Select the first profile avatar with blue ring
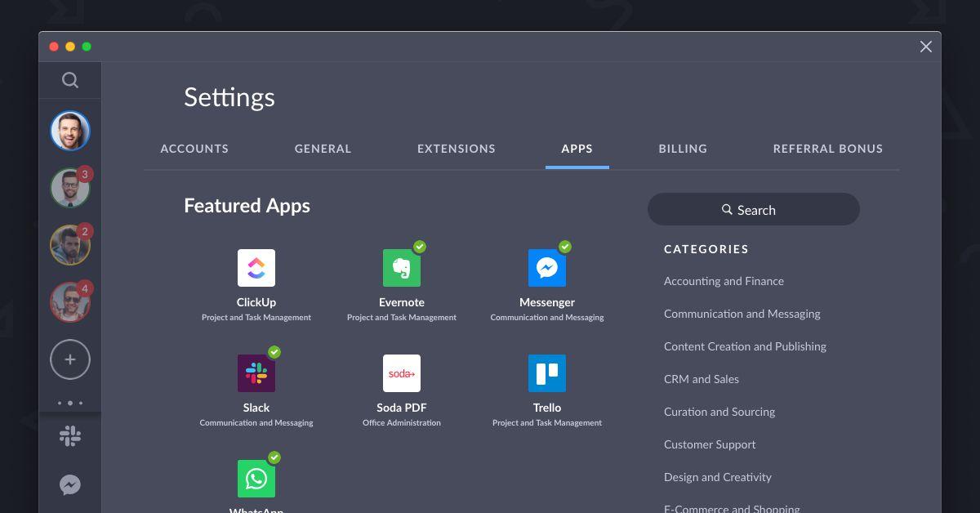Viewport: 980px width, 513px height. click(70, 131)
